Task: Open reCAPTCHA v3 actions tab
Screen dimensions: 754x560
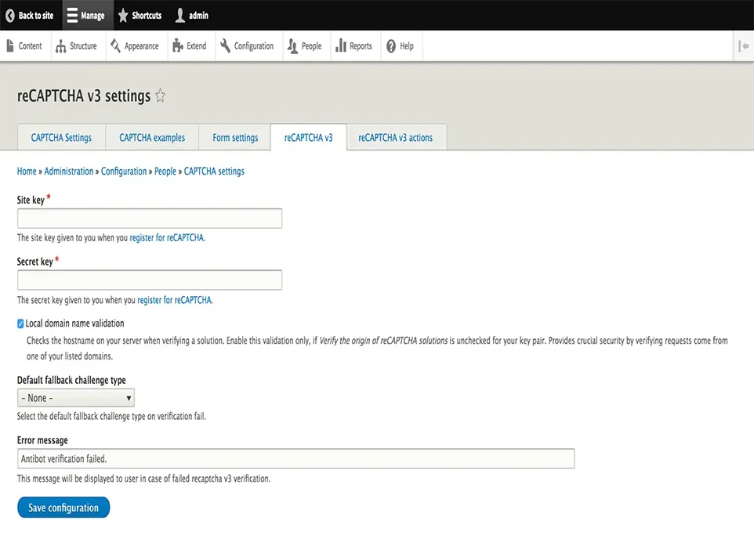Action: 396,138
